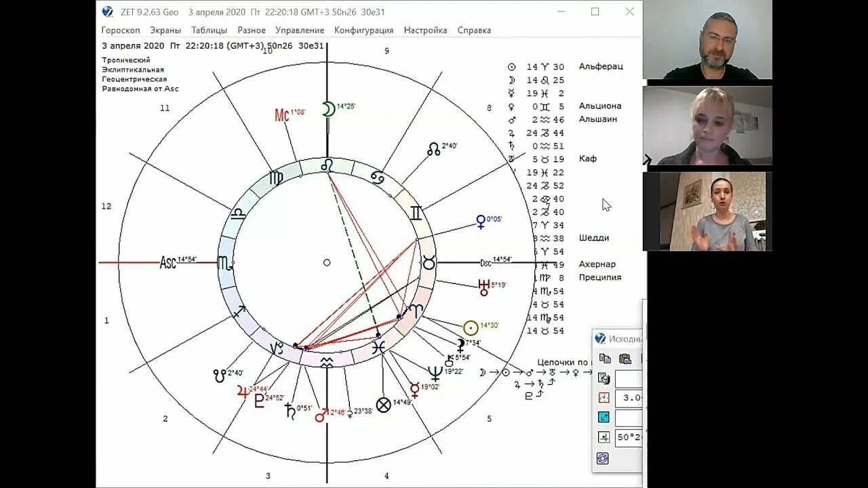Click the Aries sign on zodiac ring
The height and width of the screenshot is (488, 868).
coord(415,310)
